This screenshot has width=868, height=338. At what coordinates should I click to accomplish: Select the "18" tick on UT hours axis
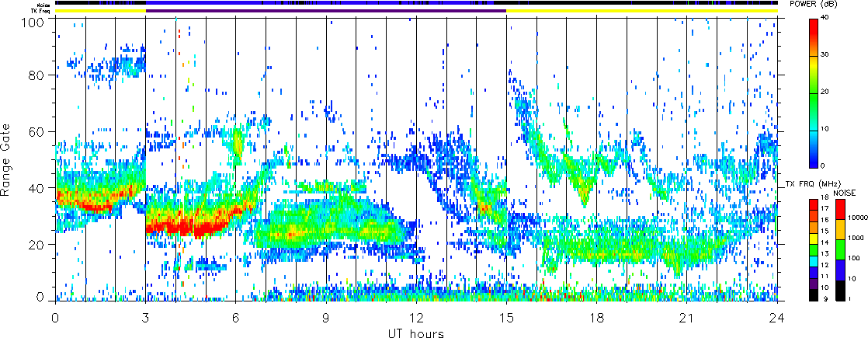(x=597, y=318)
